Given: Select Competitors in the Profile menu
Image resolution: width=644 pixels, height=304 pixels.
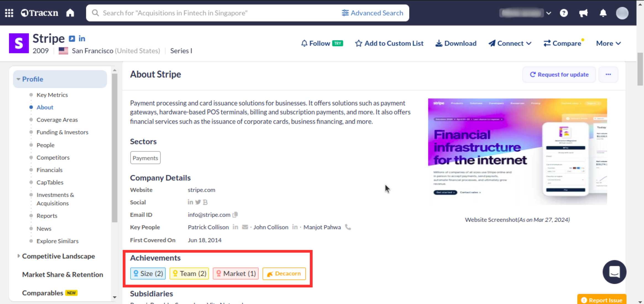Looking at the screenshot, I should click(53, 158).
